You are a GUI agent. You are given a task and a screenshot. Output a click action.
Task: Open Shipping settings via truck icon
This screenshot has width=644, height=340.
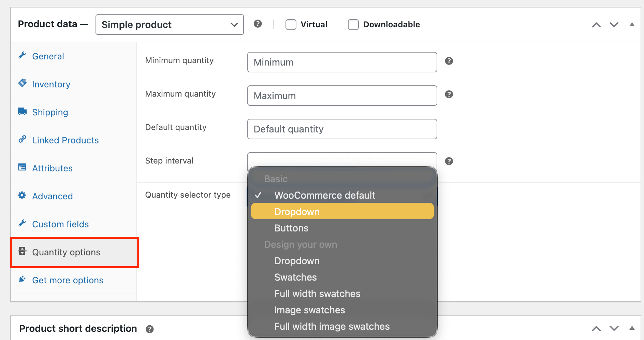(x=22, y=112)
